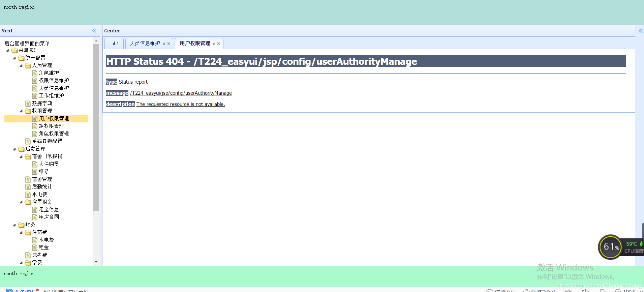
Task: Click the document icon beside 成考费
Action: 28,255
